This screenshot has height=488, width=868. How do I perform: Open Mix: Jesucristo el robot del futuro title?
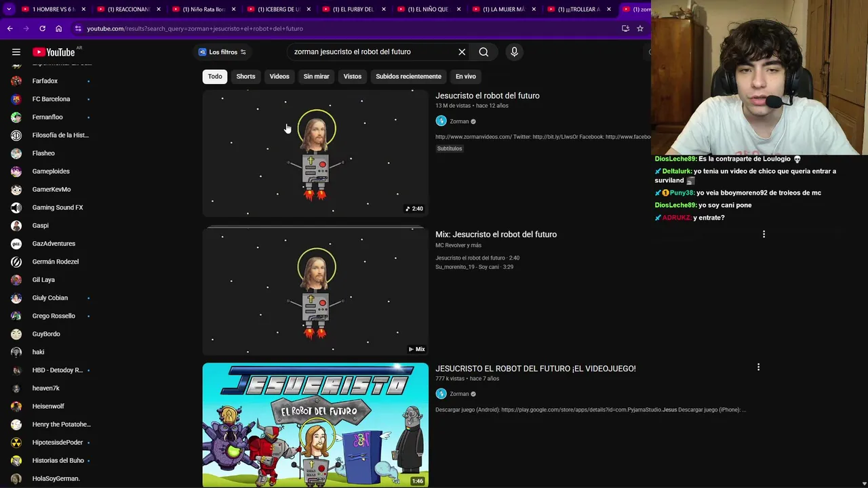(496, 235)
